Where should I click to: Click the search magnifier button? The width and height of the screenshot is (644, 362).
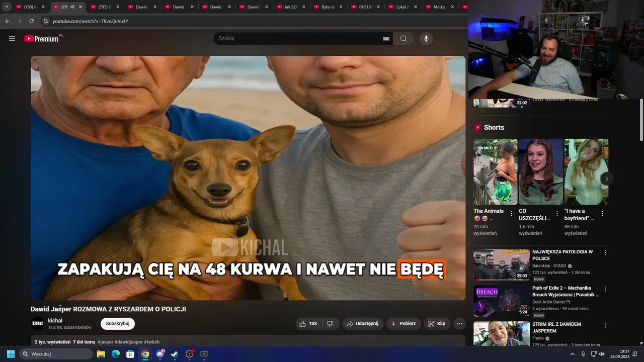(x=404, y=38)
